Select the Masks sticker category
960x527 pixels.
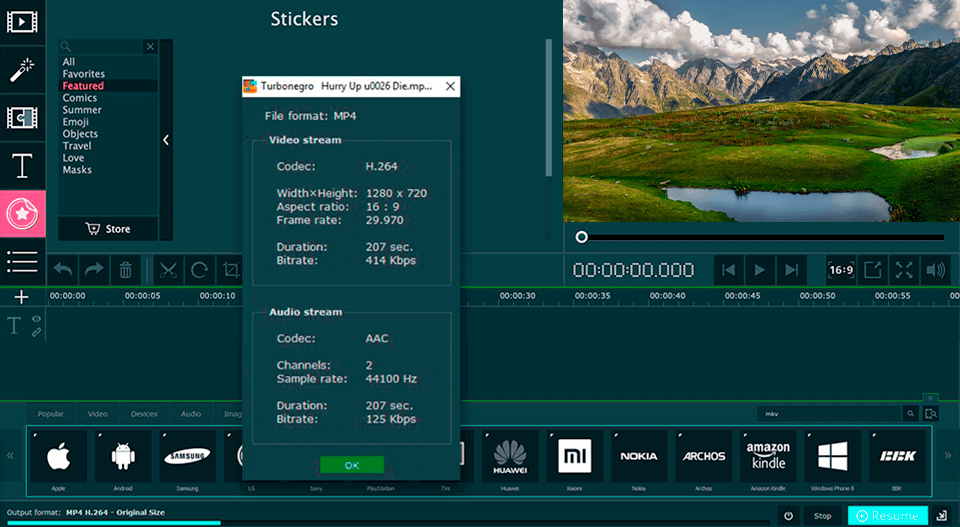[77, 170]
